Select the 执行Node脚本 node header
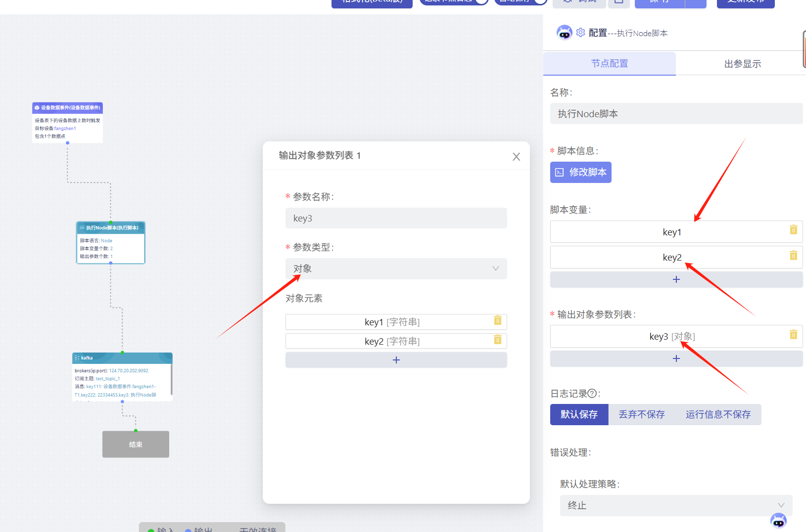The width and height of the screenshot is (806, 532). [x=111, y=227]
